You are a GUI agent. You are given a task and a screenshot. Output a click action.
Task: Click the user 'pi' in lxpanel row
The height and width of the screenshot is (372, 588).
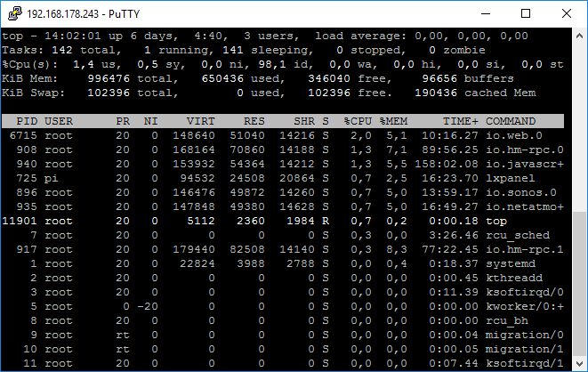pos(52,178)
